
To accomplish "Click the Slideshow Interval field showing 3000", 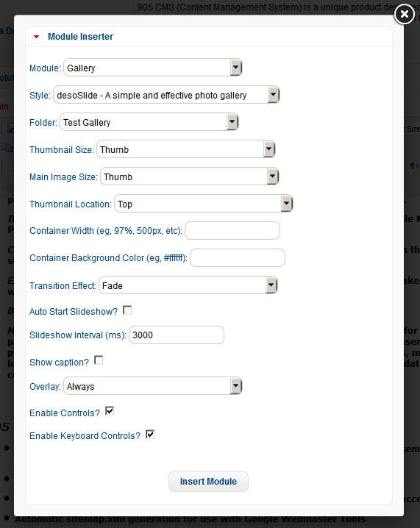I will click(x=177, y=335).
